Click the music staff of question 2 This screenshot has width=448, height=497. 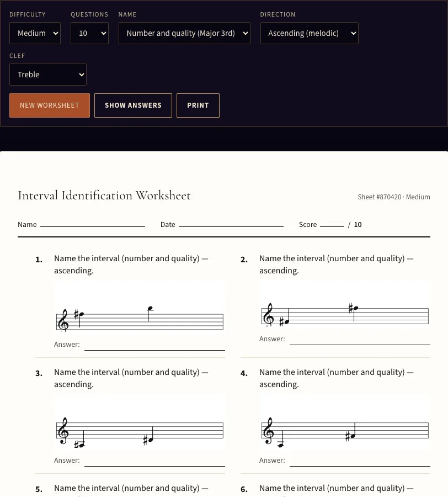(345, 315)
